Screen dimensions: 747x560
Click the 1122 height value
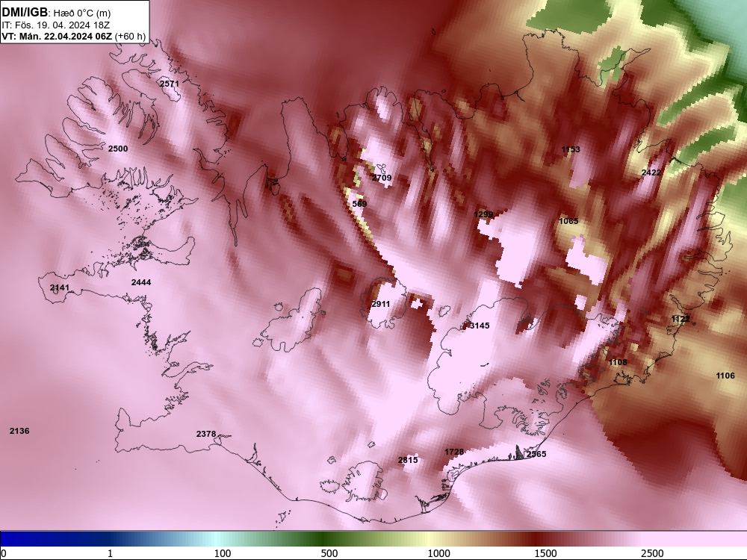point(681,319)
